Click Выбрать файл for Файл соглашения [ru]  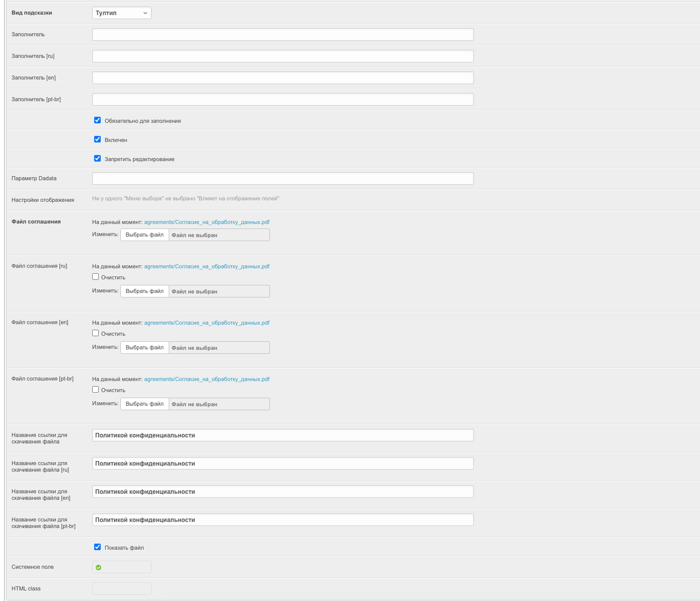[x=145, y=291]
